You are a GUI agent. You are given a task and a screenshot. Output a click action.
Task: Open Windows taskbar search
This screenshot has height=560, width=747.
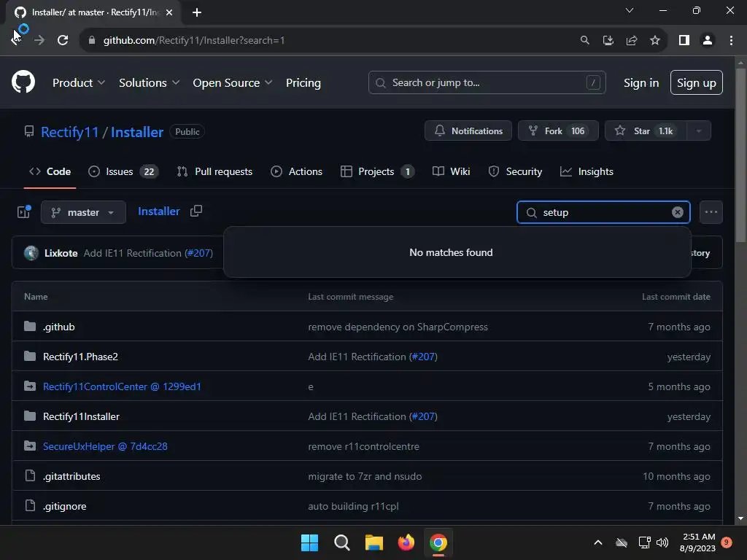pyautogui.click(x=342, y=542)
